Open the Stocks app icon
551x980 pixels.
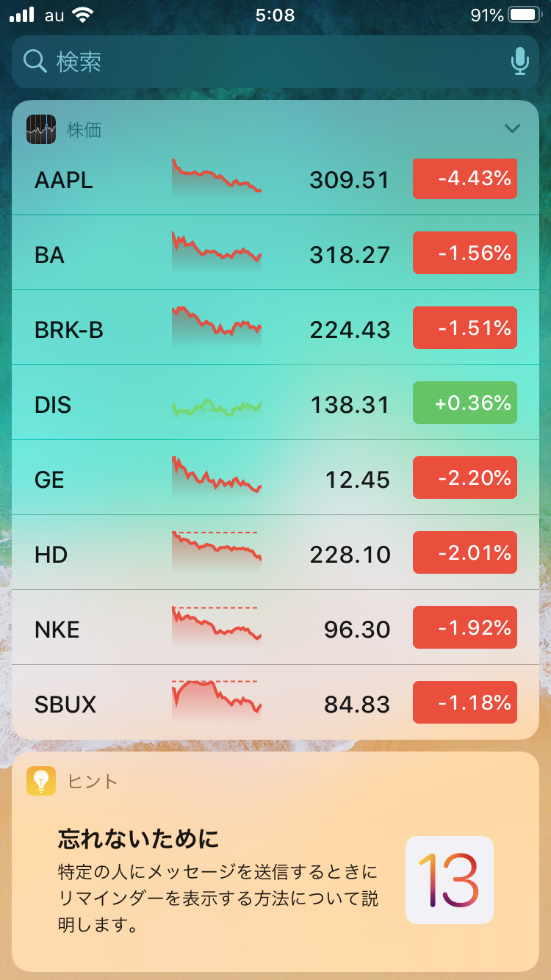tap(41, 129)
